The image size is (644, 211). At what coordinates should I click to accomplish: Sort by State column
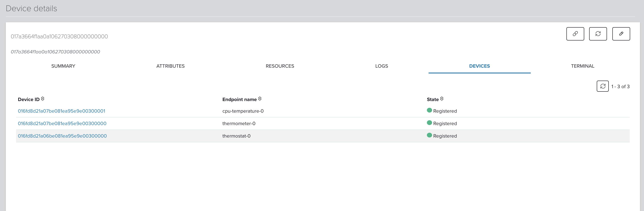[x=442, y=99]
